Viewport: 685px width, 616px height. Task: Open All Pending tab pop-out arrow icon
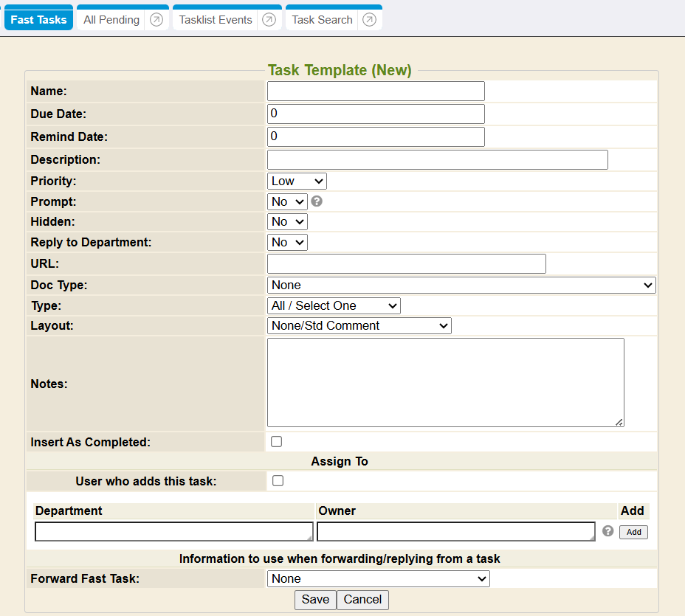(156, 20)
